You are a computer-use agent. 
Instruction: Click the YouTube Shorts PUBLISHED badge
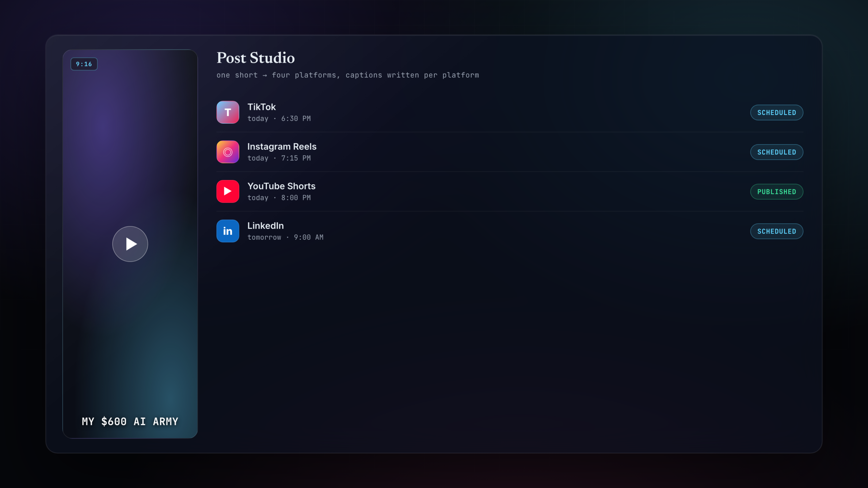(776, 192)
